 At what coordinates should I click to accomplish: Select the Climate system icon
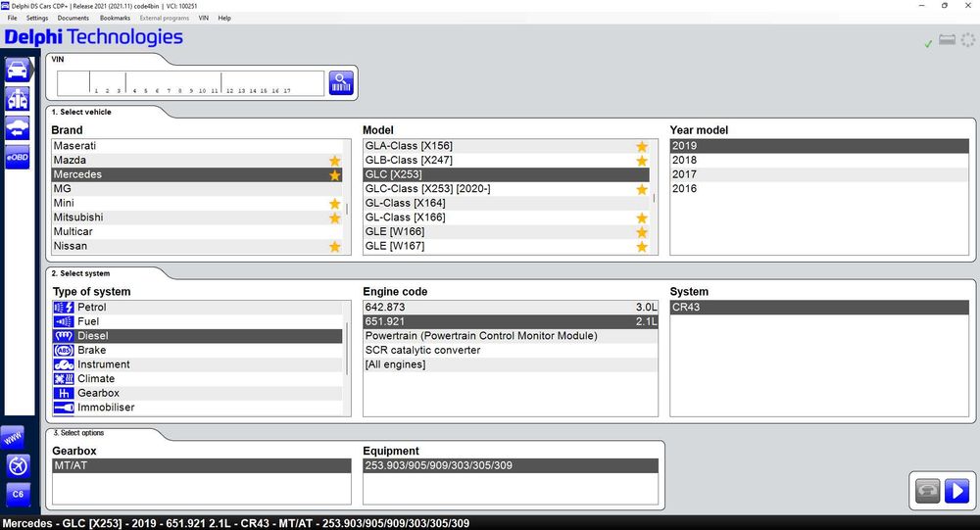click(x=64, y=379)
